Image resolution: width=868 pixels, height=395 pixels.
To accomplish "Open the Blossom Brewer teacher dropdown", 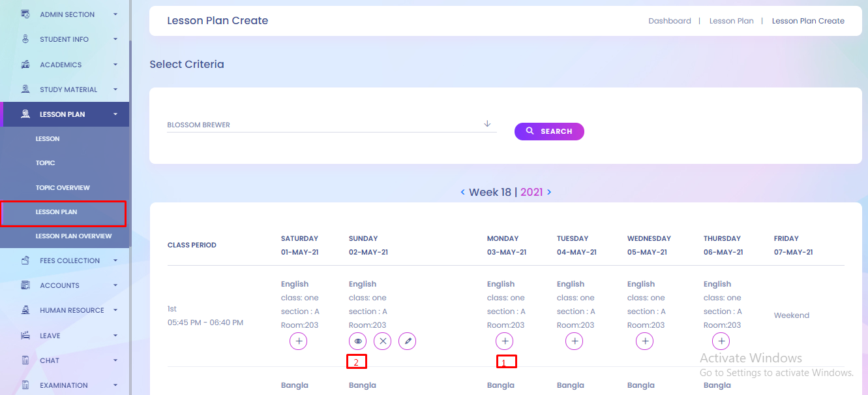I will coord(332,124).
